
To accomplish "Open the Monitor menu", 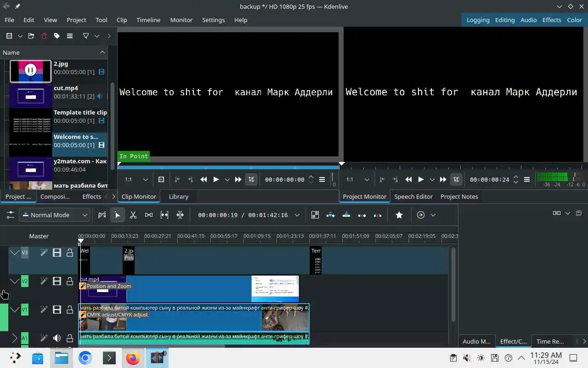I will click(181, 20).
